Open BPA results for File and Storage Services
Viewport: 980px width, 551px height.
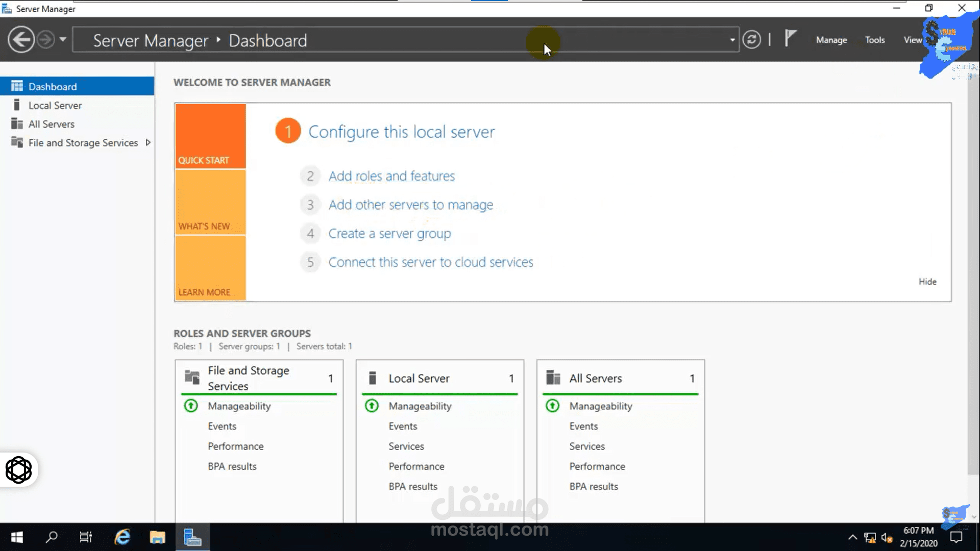click(232, 466)
